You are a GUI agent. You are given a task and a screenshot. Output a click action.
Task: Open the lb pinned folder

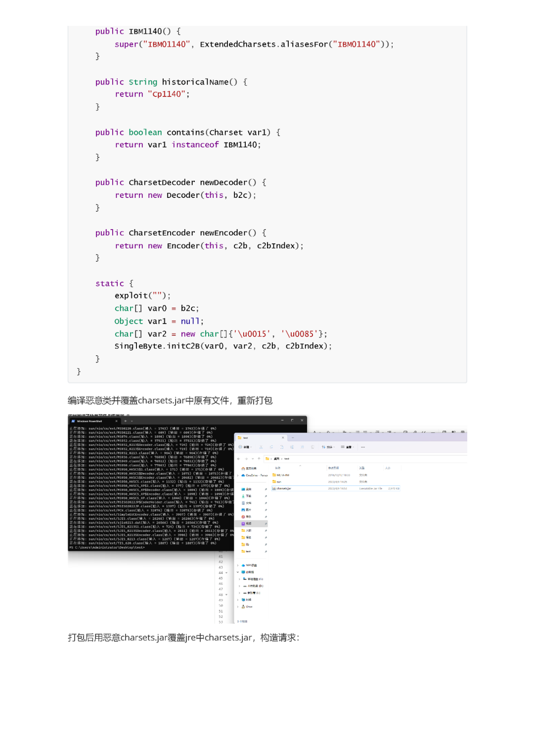point(245,544)
